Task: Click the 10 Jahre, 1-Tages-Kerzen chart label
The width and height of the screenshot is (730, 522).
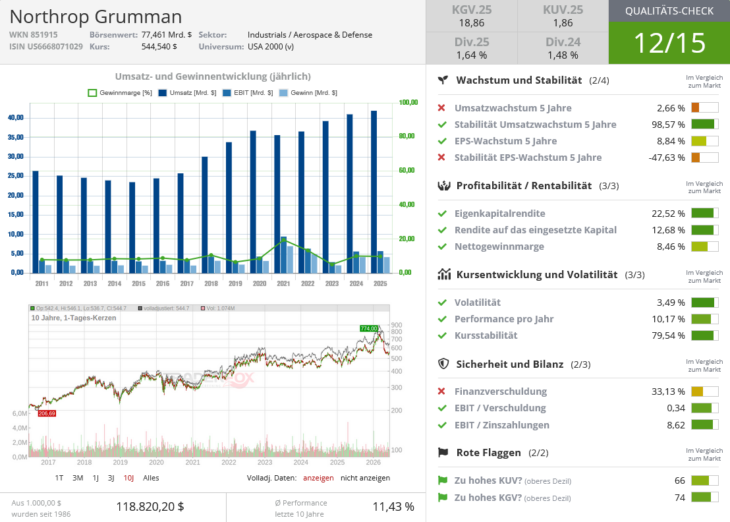Action: click(x=74, y=318)
